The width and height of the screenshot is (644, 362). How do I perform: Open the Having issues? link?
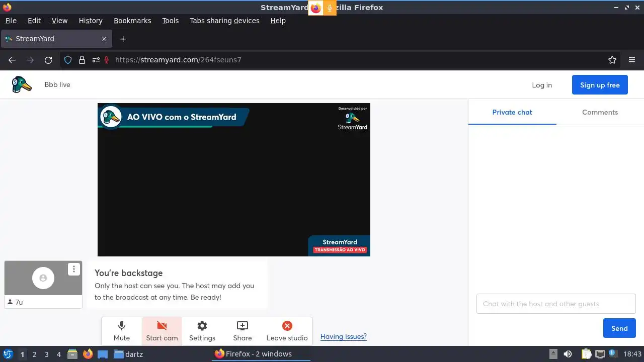[x=344, y=336]
